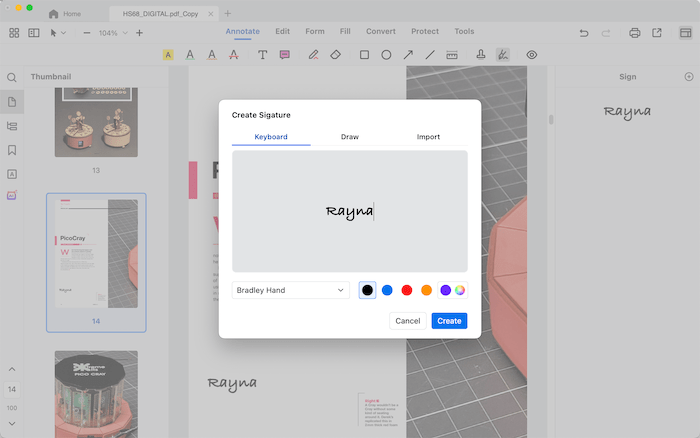Switch to the Import signature tab
This screenshot has height=438, width=700.
(428, 137)
